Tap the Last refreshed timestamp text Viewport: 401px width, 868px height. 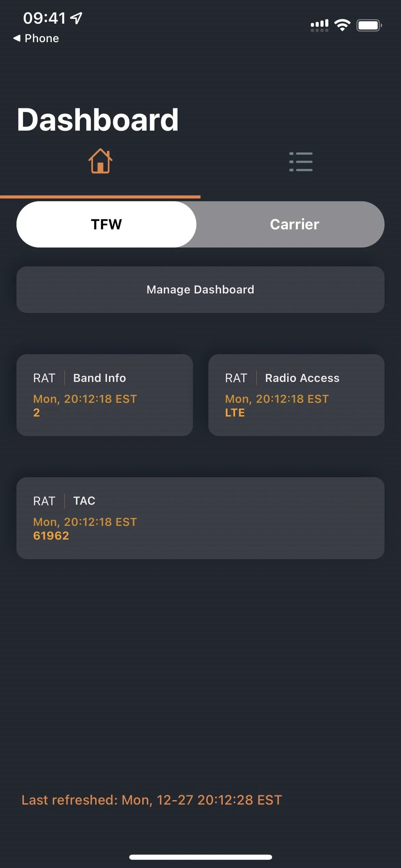click(151, 800)
